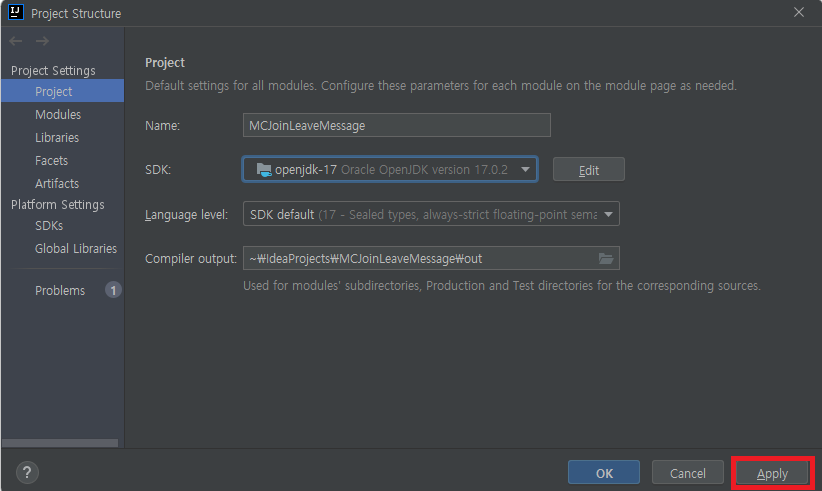This screenshot has height=491, width=822.
Task: Click the back navigation arrow
Action: point(16,41)
